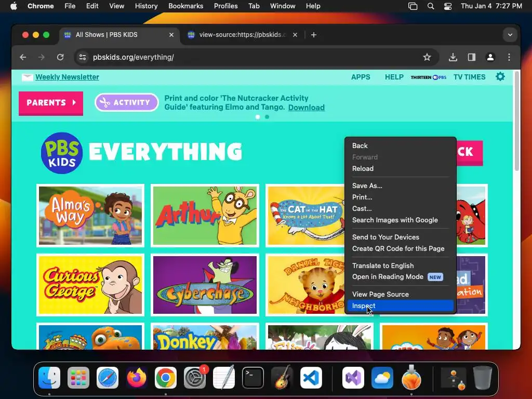Image resolution: width=532 pixels, height=399 pixels.
Task: Select Create QR Code for this Page
Action: pos(401,249)
